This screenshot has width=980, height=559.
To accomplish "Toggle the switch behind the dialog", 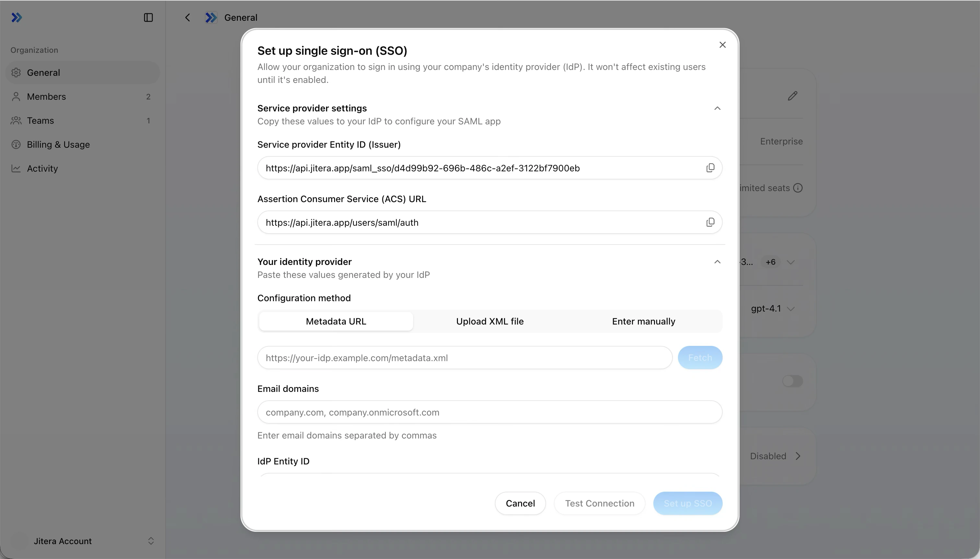I will (793, 381).
